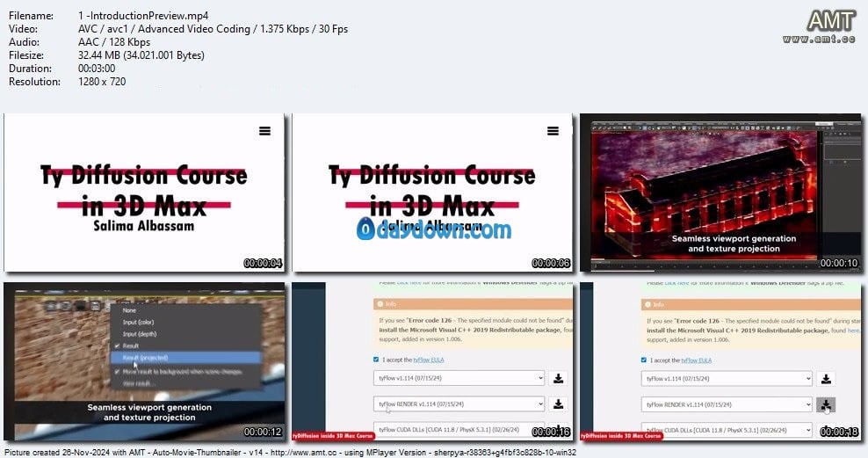Open tyFlow RENDER v1.114 dropdown in 00:00:16 frame
Screen dimensions: 868x458
pyautogui.click(x=459, y=404)
